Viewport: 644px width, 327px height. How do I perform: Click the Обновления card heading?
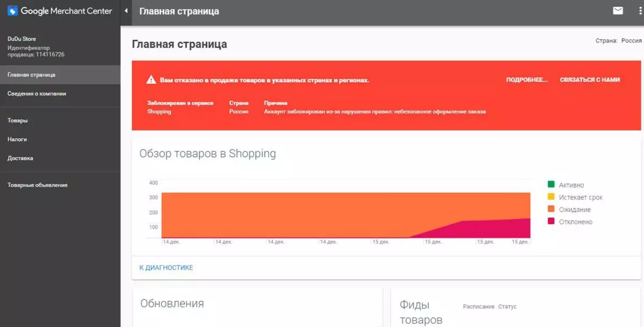coord(172,303)
